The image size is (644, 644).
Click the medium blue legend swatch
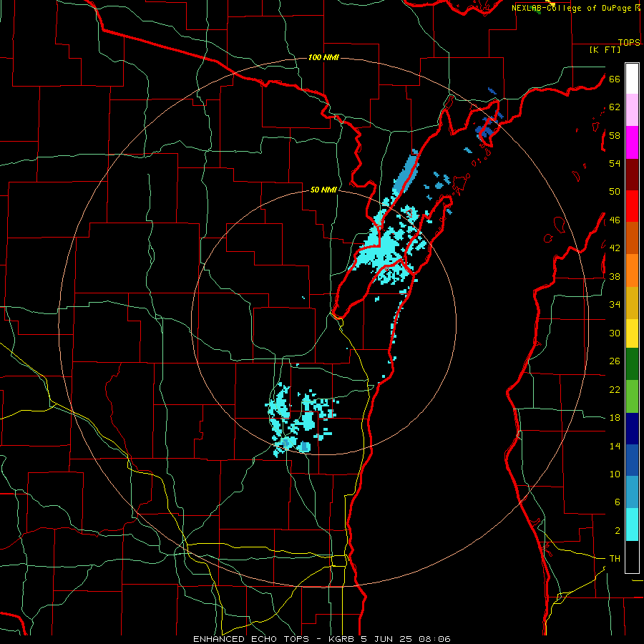632,460
